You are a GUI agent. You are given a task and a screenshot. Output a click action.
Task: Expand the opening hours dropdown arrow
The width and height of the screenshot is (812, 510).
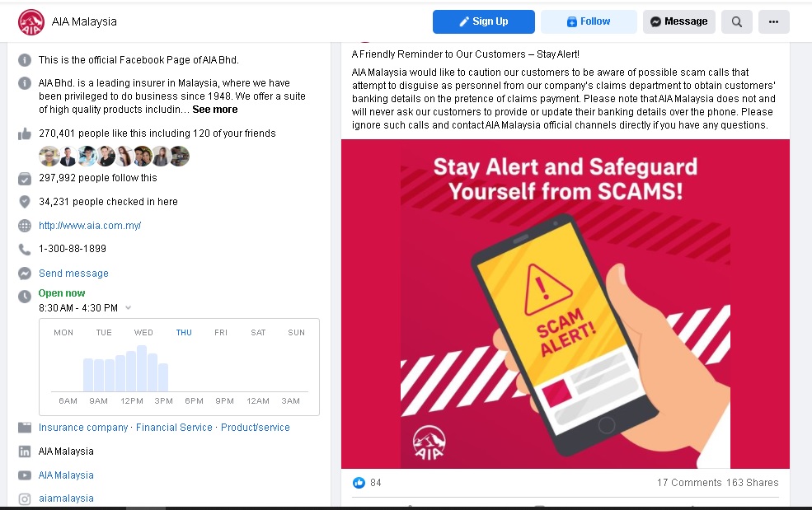pyautogui.click(x=129, y=307)
